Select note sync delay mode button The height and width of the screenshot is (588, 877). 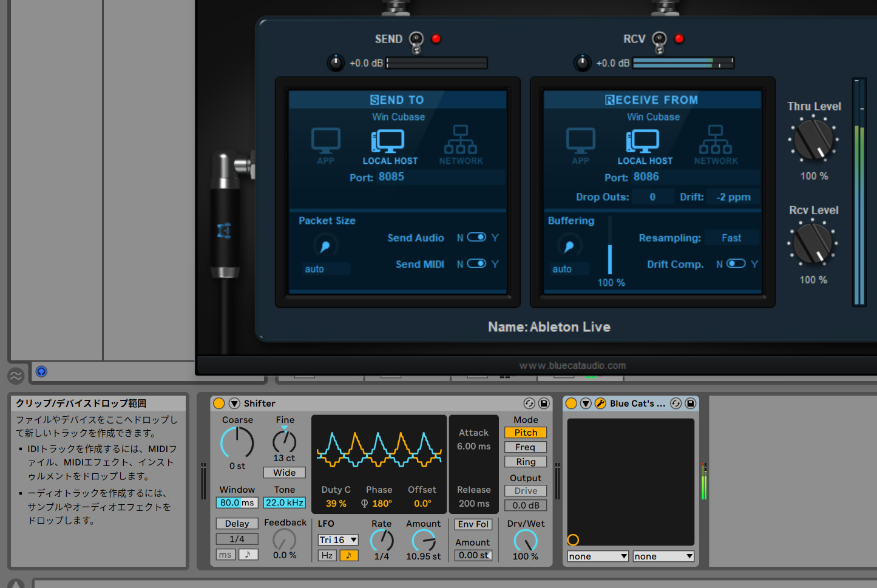[x=248, y=555]
